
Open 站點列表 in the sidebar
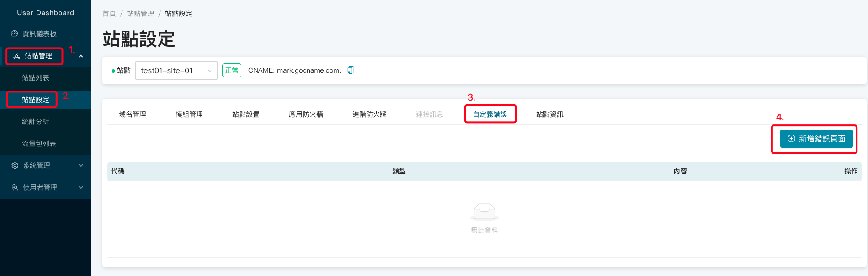(36, 78)
